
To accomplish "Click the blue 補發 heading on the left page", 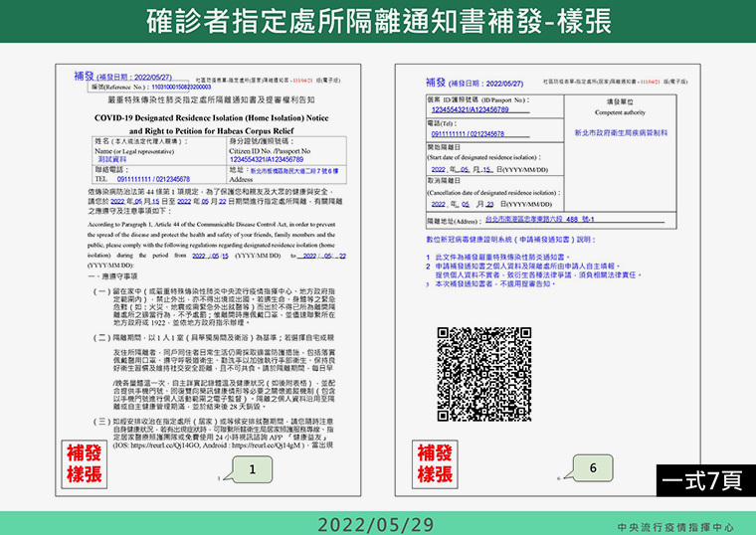I will pos(84,77).
